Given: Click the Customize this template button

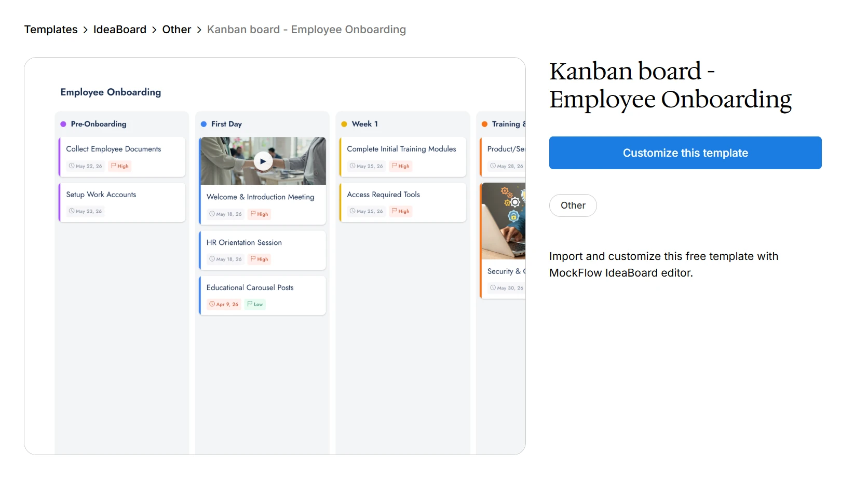Looking at the screenshot, I should (x=685, y=153).
